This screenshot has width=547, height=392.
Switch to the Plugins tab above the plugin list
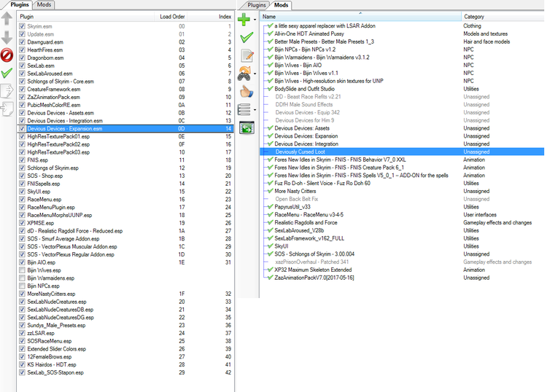click(20, 4)
